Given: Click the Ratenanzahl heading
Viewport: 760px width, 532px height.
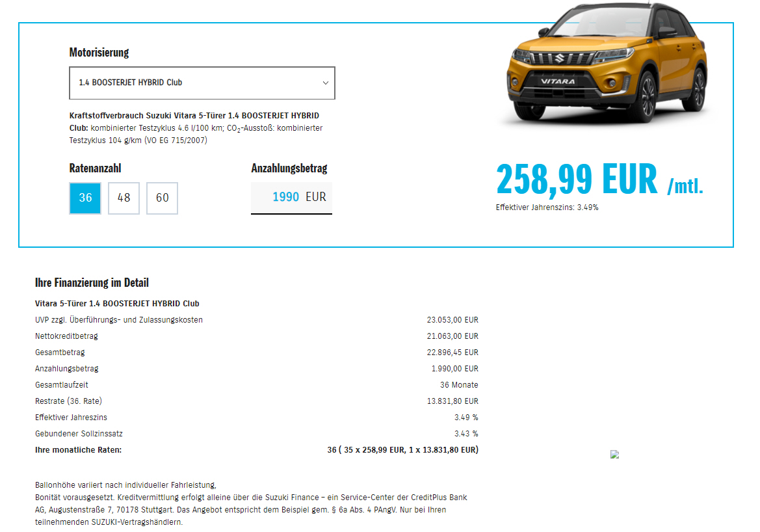Looking at the screenshot, I should [95, 168].
